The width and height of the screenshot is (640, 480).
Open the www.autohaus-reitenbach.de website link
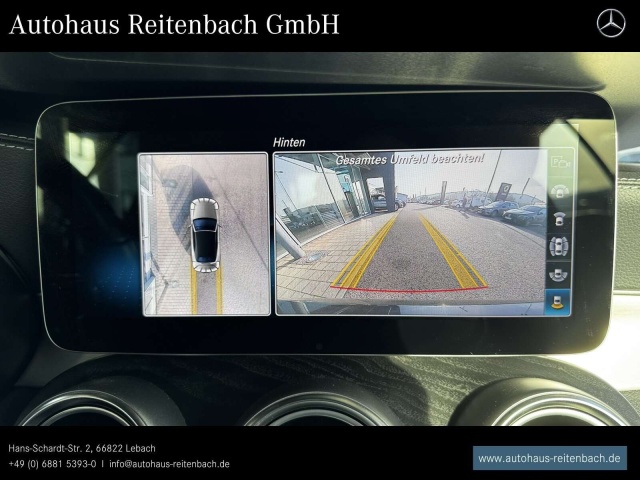click(x=549, y=458)
